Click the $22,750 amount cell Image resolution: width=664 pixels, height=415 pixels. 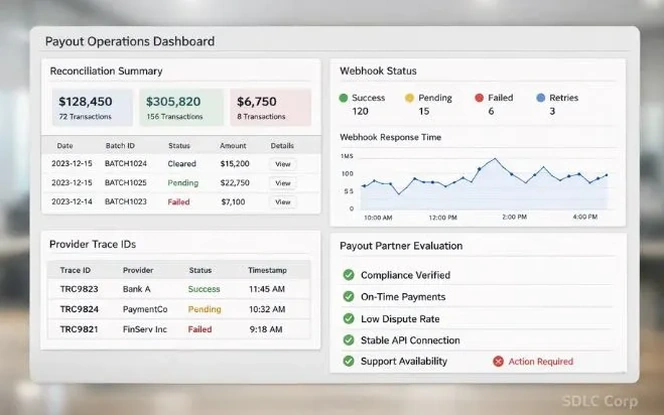[x=235, y=183]
